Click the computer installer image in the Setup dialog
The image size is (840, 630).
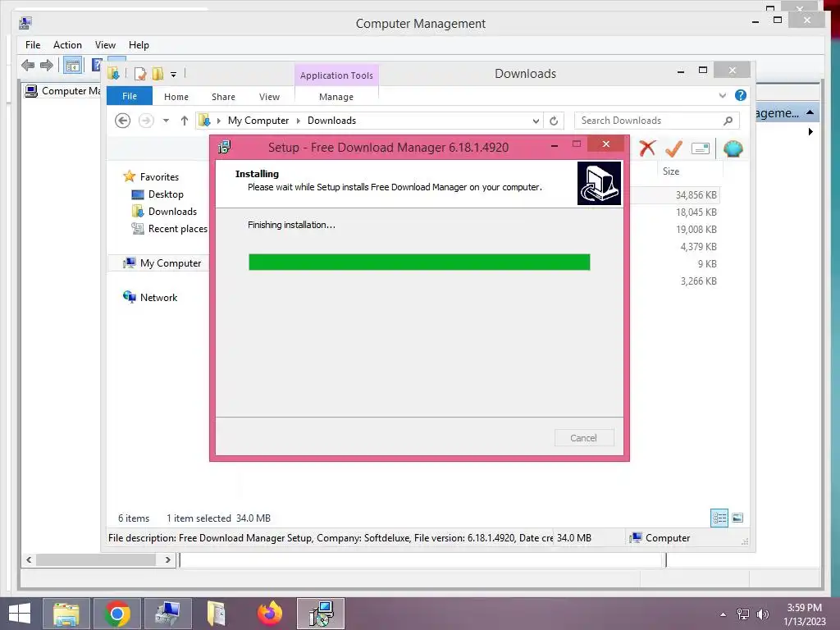click(x=599, y=183)
